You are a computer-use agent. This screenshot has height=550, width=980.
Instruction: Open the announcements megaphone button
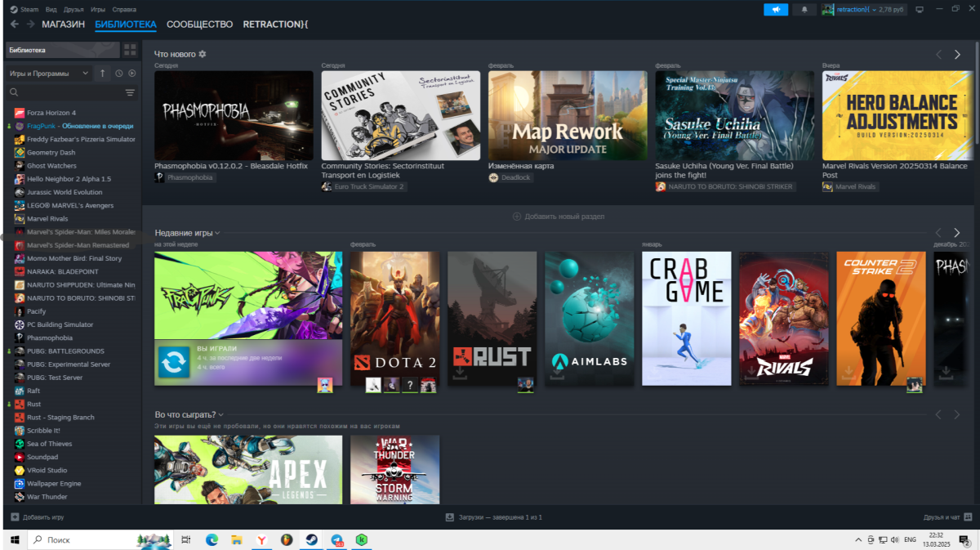[x=776, y=9]
